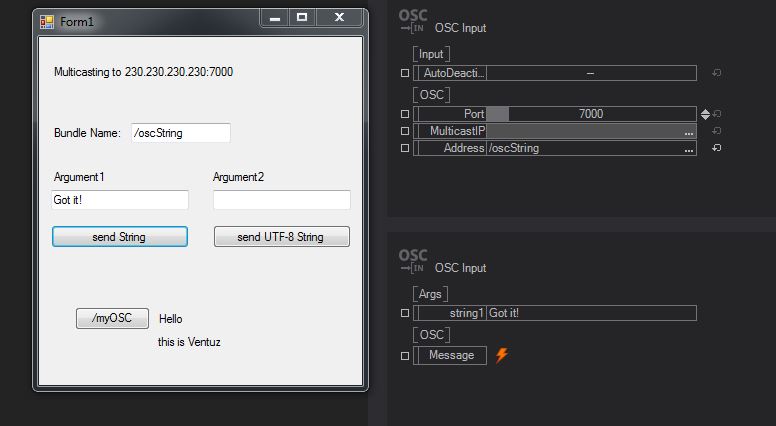Image resolution: width=776 pixels, height=426 pixels.
Task: Open the ellipsis editor for Address field
Action: tap(688, 149)
